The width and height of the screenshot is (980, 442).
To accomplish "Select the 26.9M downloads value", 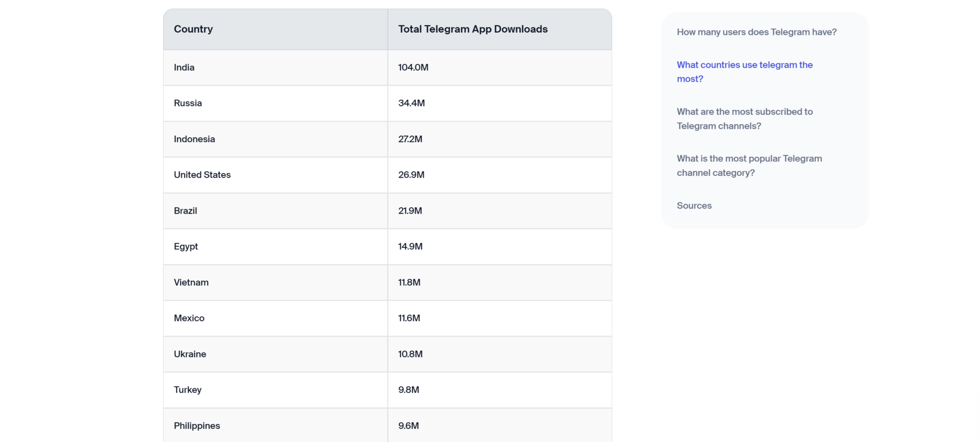I will pos(411,175).
